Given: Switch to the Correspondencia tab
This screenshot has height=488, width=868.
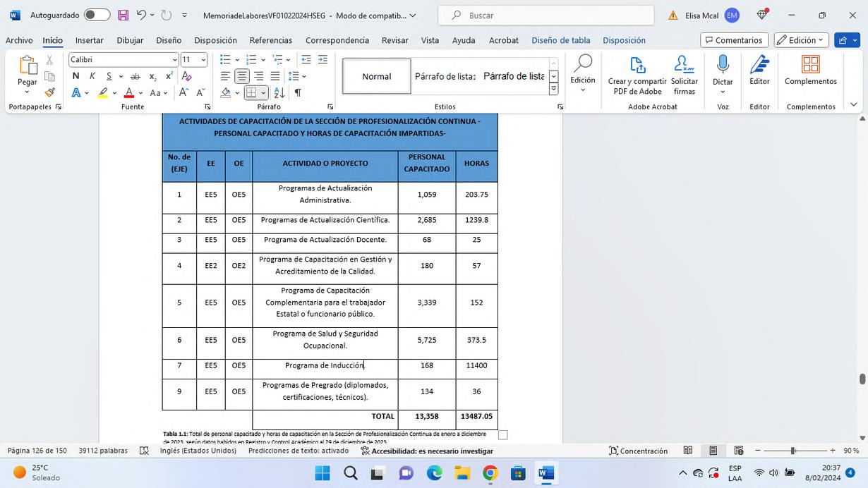Looking at the screenshot, I should [337, 40].
